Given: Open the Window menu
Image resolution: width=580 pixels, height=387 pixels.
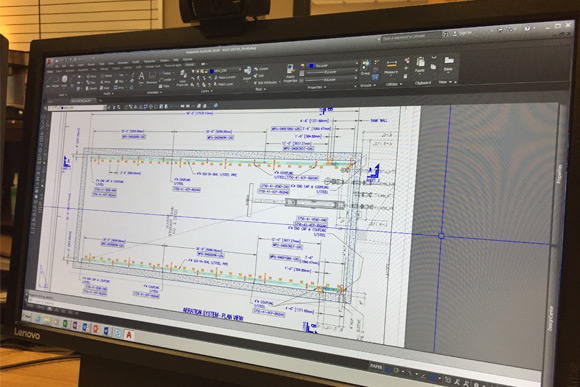Looking at the screenshot, I should click(164, 61).
